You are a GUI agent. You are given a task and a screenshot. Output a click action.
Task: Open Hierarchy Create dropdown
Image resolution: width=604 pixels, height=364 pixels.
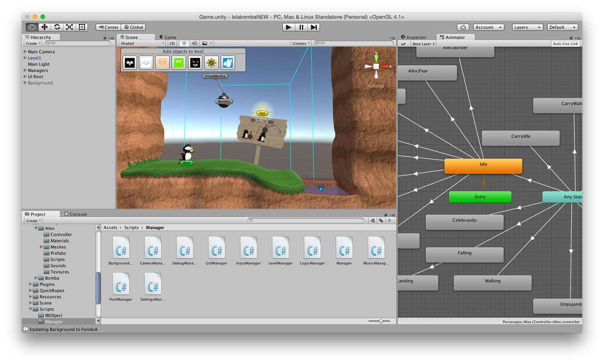pos(33,43)
